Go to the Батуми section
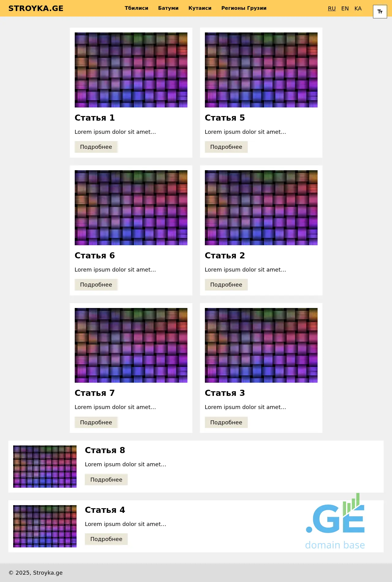 point(168,8)
